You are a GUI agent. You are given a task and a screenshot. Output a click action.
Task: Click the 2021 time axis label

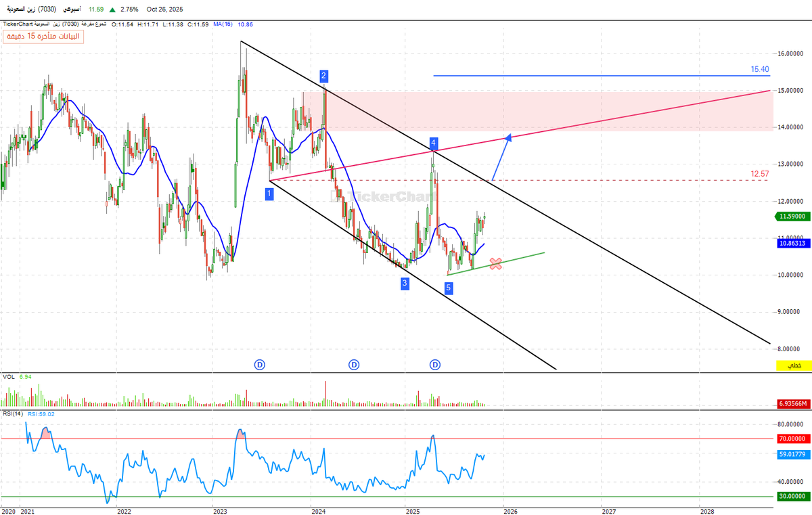click(x=28, y=510)
